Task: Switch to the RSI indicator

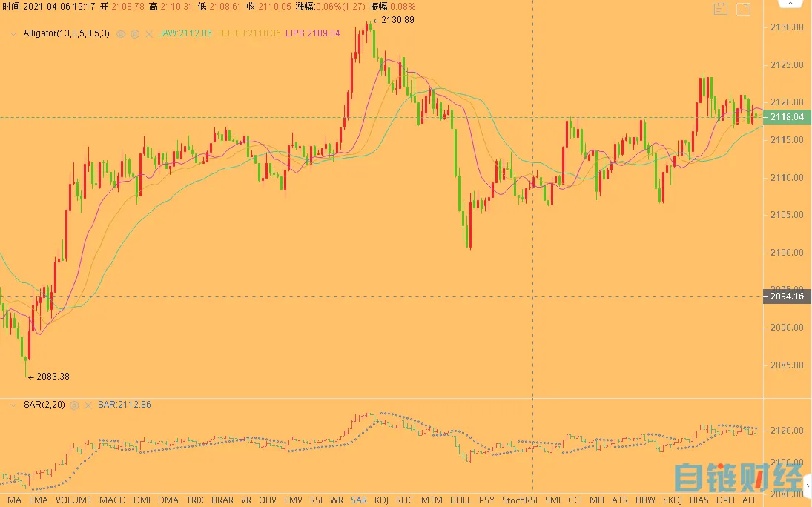Action: [x=316, y=500]
